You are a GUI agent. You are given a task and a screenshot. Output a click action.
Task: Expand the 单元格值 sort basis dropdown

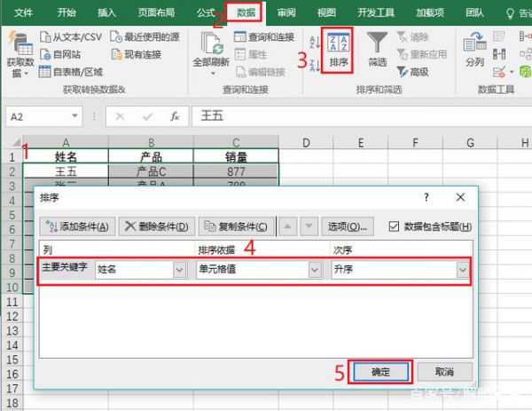pos(314,269)
